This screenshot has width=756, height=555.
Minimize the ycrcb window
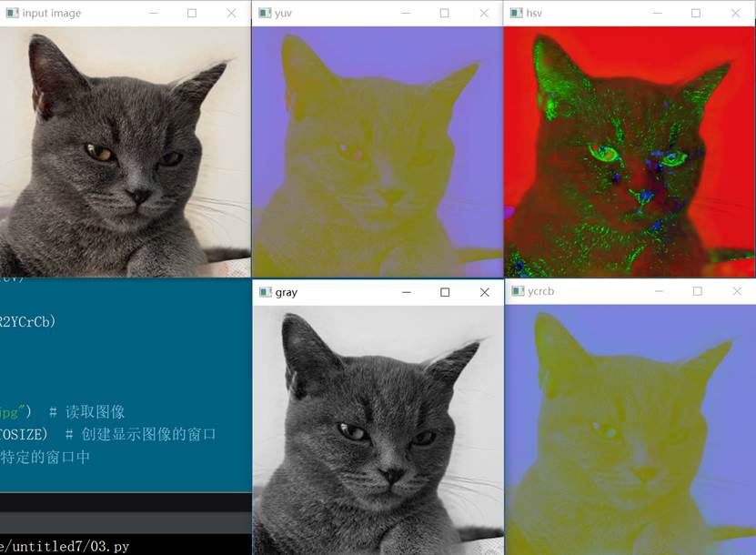(659, 291)
